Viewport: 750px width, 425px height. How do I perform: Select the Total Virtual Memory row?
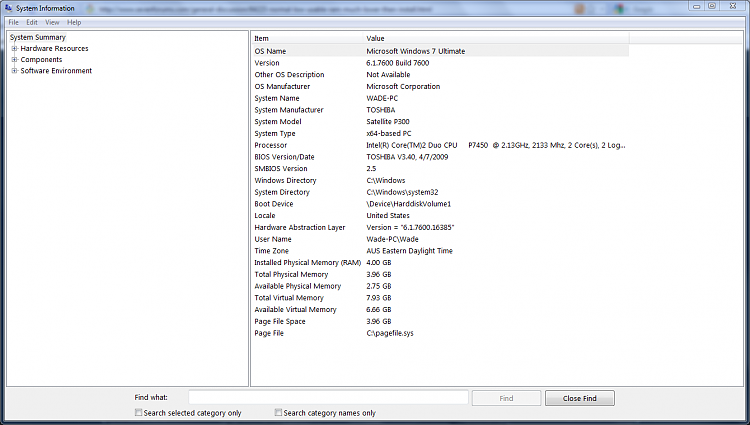(441, 298)
